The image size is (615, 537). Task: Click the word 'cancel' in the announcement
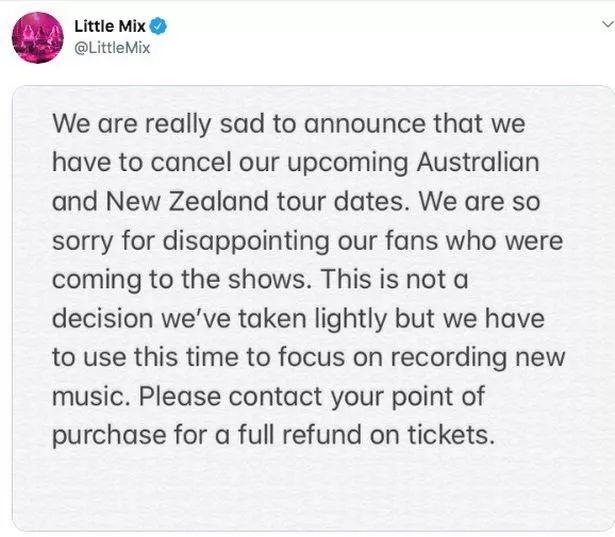(x=191, y=162)
